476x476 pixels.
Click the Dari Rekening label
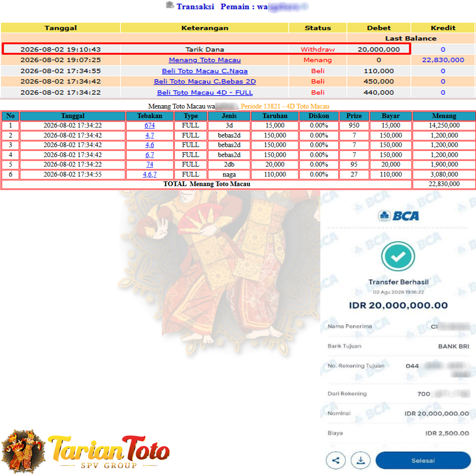347,394
